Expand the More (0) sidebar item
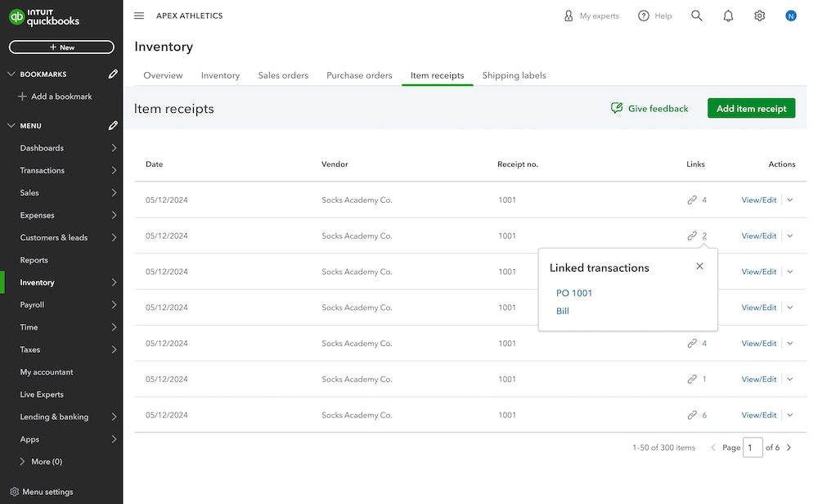The width and height of the screenshot is (818, 504). pos(39,461)
